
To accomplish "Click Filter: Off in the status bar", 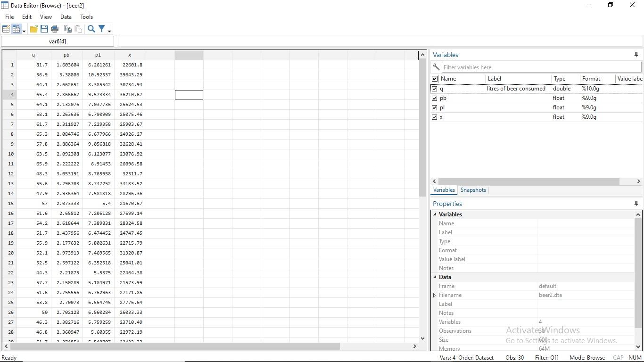I will click(546, 357).
